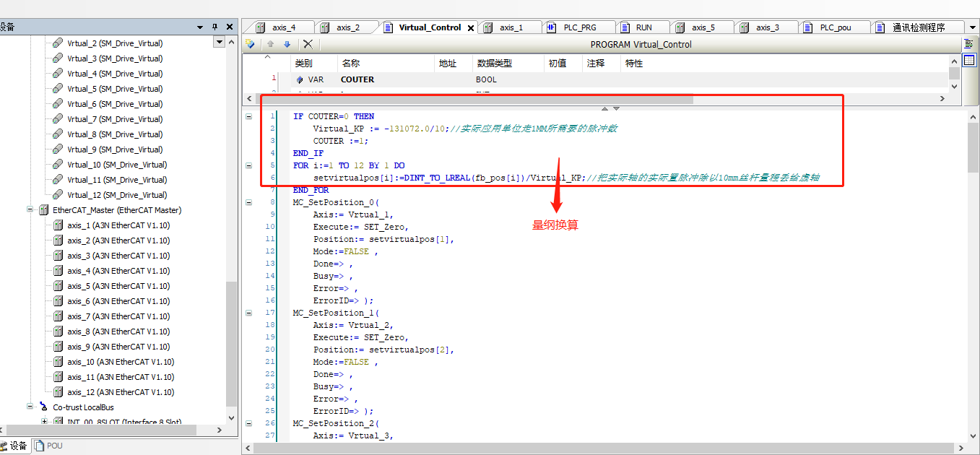
Task: Click the Vrtual_5 drive icon
Action: (x=58, y=89)
